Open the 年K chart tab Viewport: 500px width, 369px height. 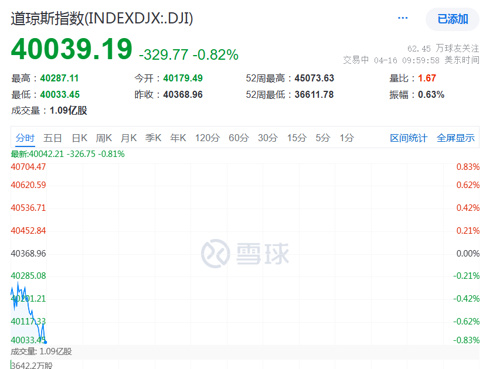pos(178,138)
